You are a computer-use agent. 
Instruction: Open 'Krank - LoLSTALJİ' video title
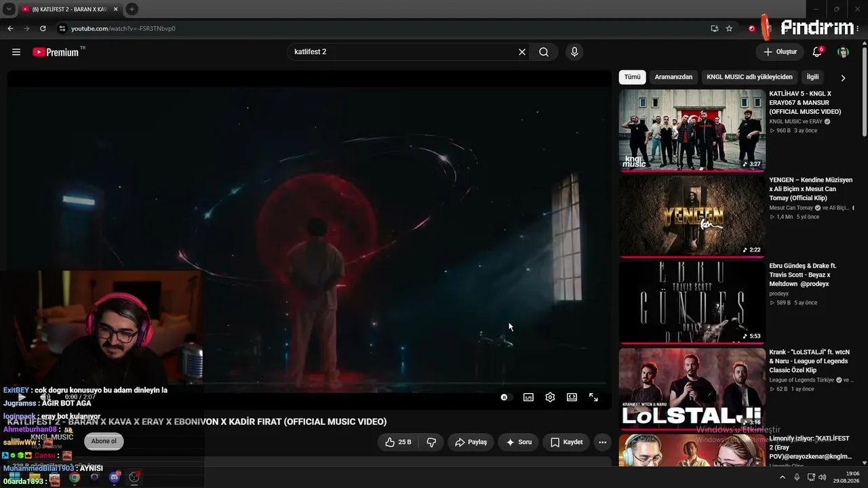pyautogui.click(x=809, y=361)
